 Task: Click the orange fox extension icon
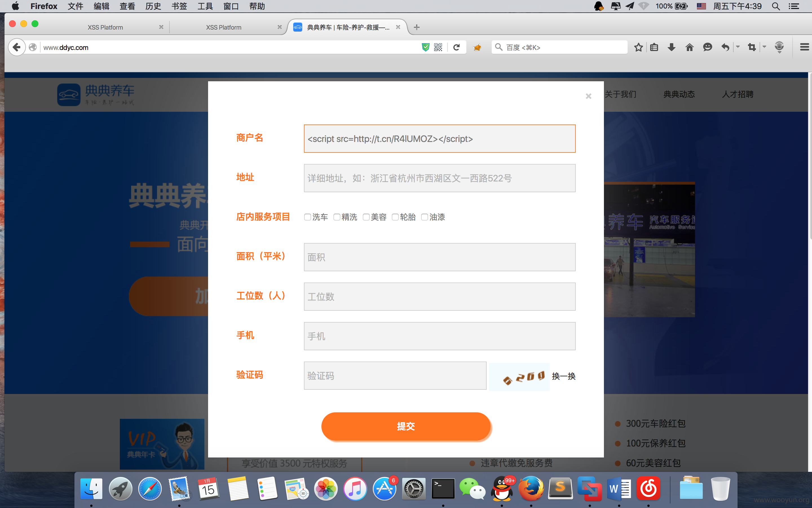point(477,47)
